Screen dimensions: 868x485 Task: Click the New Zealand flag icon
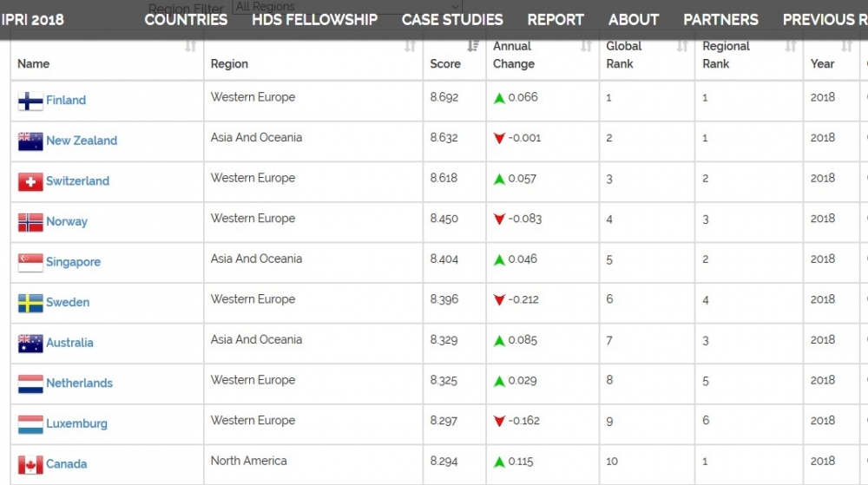click(30, 141)
